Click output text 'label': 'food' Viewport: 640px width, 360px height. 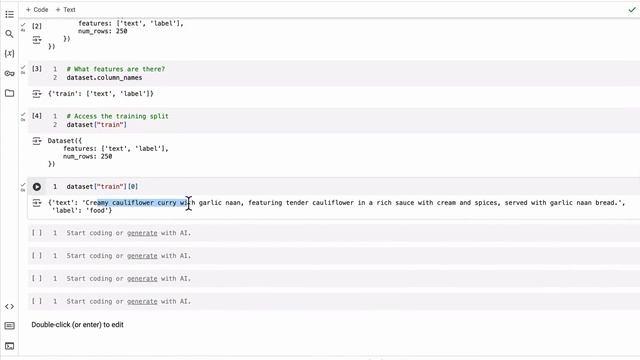82,211
